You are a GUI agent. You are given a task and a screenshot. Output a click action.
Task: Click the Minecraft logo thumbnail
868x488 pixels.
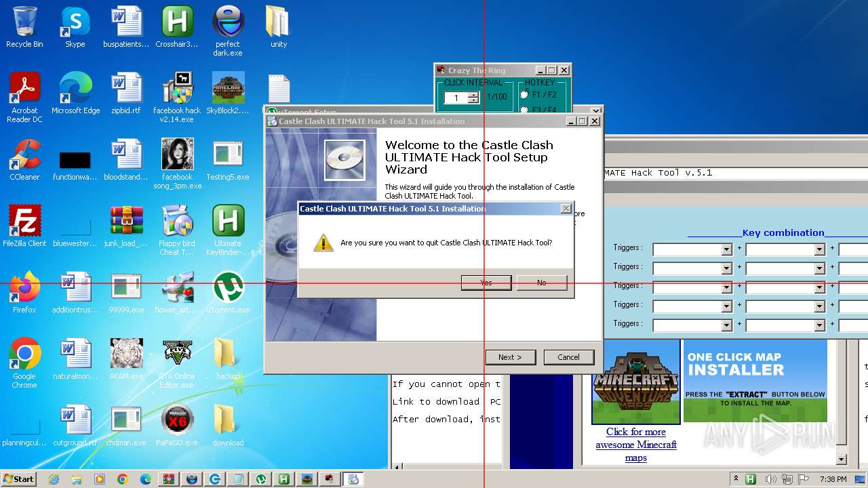tap(636, 382)
